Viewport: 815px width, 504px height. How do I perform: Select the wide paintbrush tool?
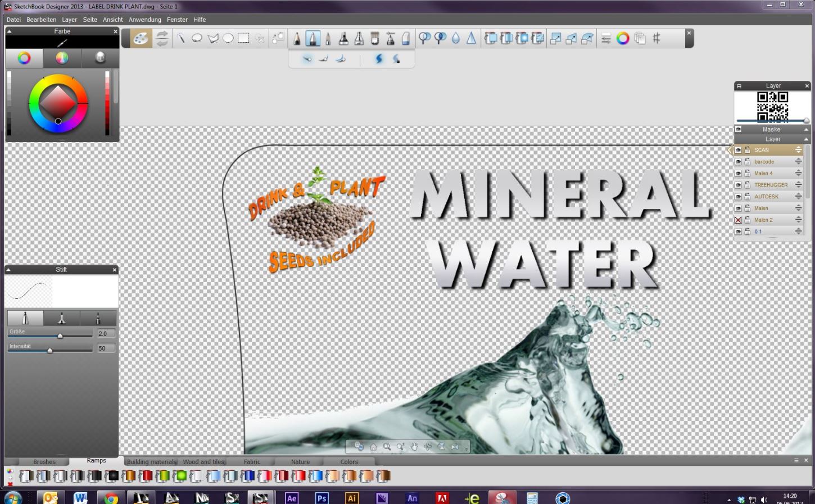click(x=375, y=38)
